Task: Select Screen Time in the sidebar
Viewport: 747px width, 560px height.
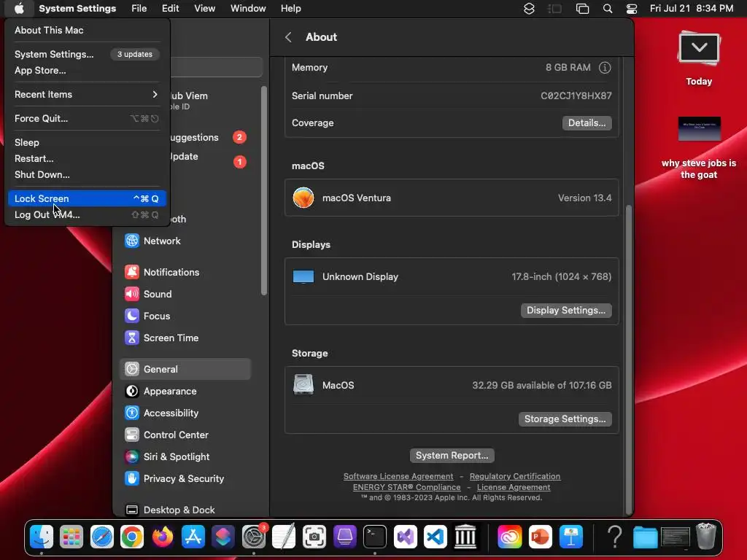Action: pyautogui.click(x=185, y=338)
